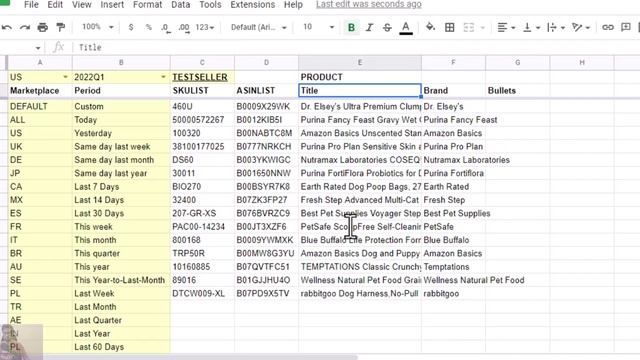
Task: Decrease decimal places
Action: [165, 27]
